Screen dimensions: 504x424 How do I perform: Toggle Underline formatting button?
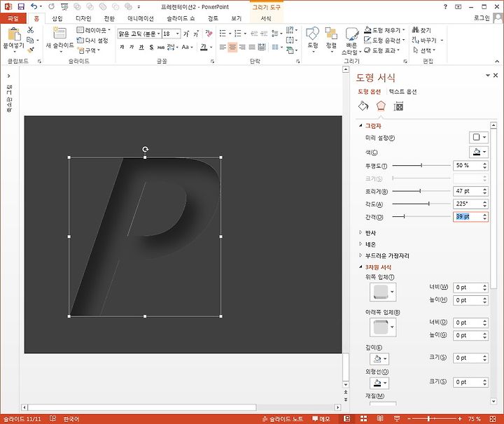[141, 48]
